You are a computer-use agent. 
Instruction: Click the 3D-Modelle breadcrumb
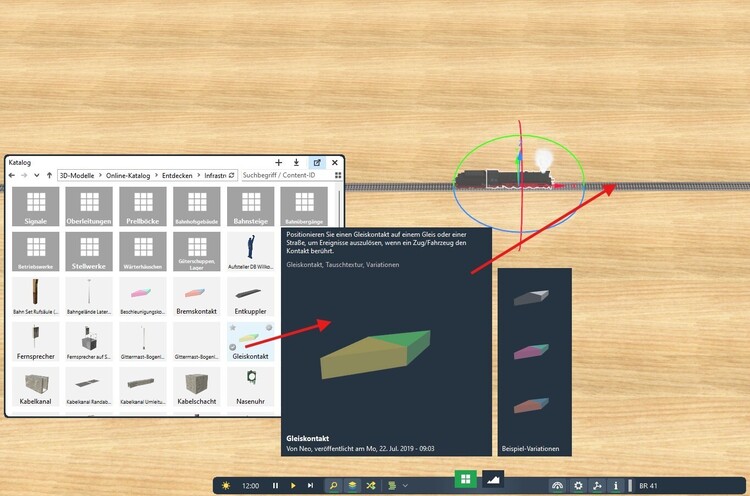[77, 176]
